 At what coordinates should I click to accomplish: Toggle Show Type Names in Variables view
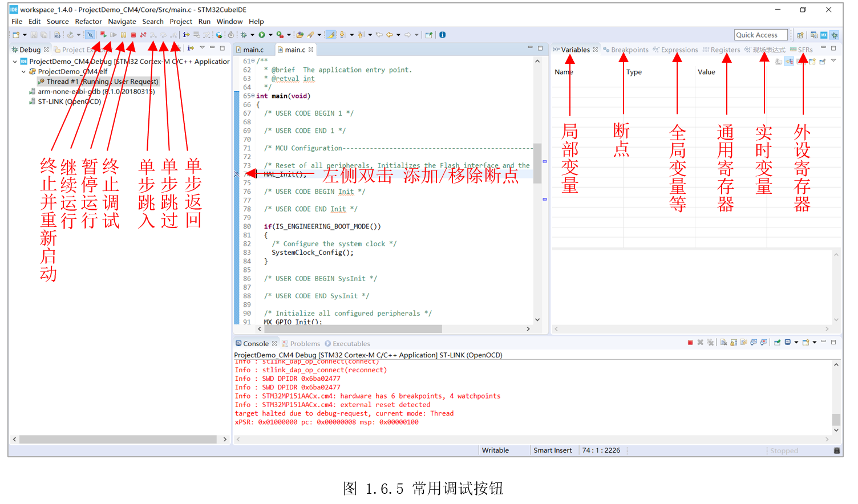click(x=779, y=62)
